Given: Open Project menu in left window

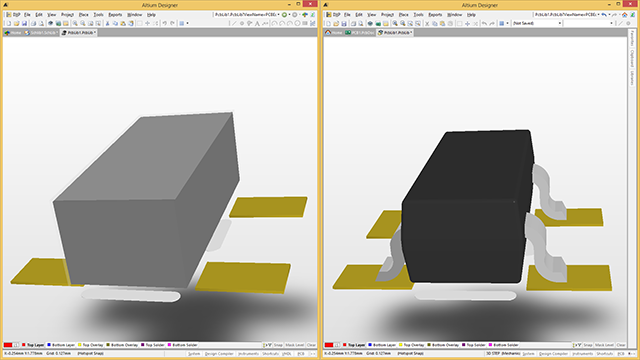Looking at the screenshot, I should coord(67,15).
